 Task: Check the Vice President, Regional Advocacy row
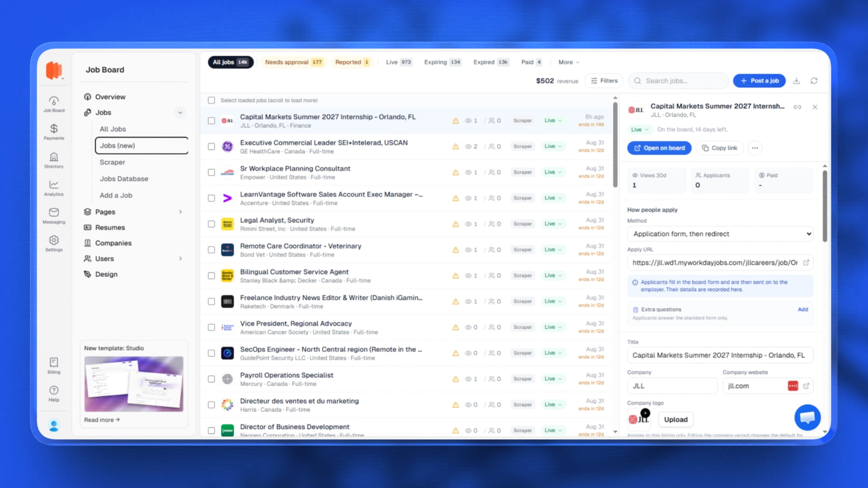click(211, 327)
